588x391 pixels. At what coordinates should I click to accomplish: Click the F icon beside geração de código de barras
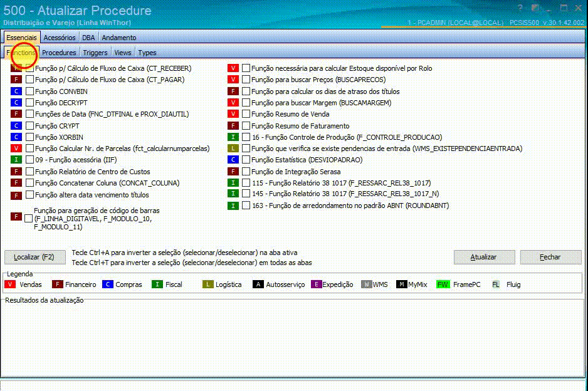tap(16, 216)
